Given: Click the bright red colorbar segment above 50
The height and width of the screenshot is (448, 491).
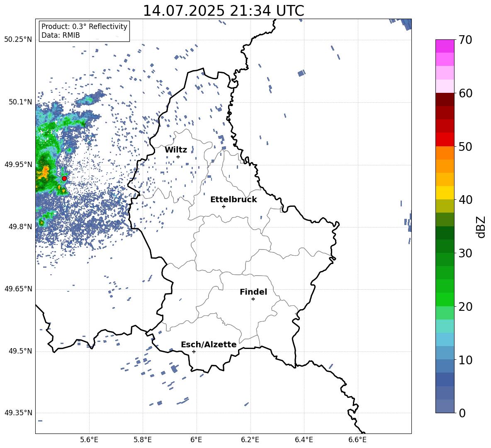Looking at the screenshot, I should point(445,140).
